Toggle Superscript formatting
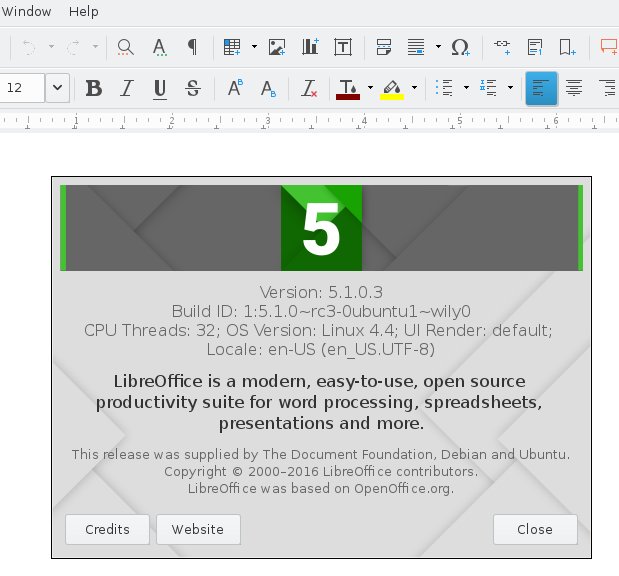The image size is (619, 576). [235, 88]
